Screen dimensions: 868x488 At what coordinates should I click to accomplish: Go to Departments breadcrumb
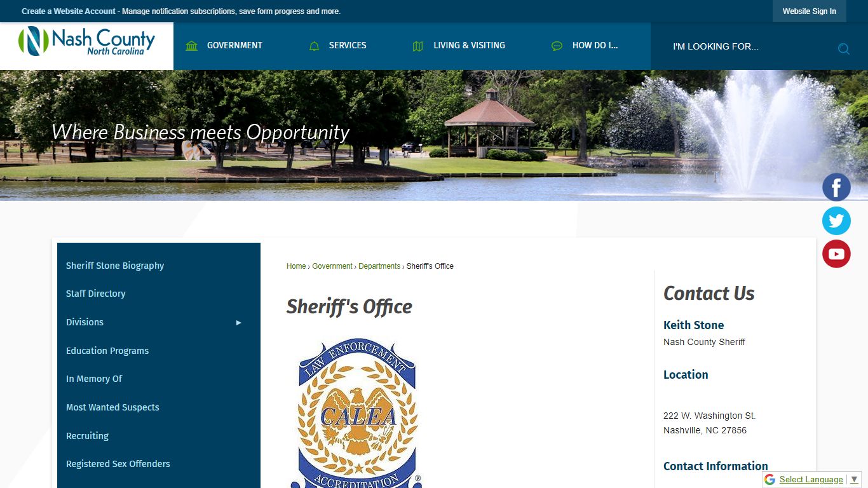(379, 266)
